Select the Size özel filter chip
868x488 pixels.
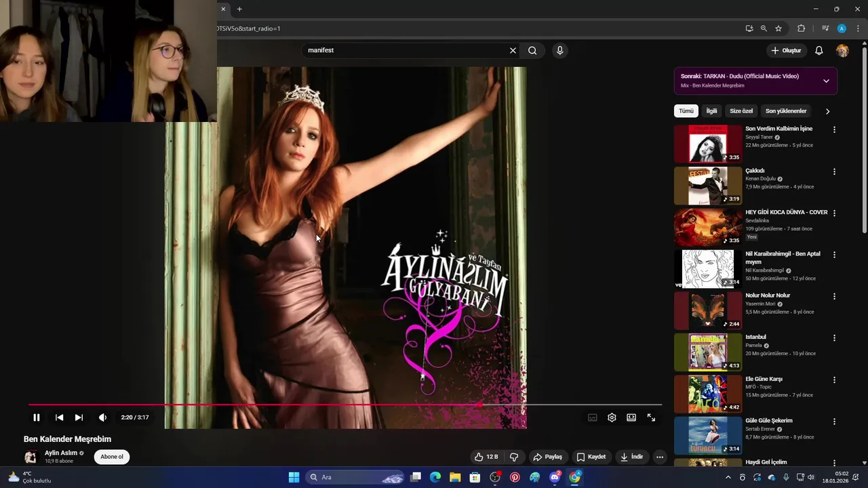pyautogui.click(x=741, y=111)
